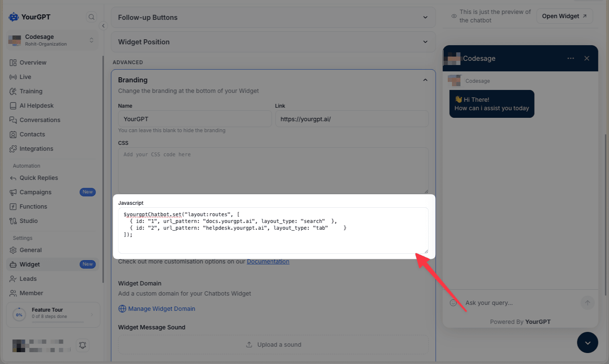Click the scroll-down circle button
The image size is (609, 364).
pyautogui.click(x=587, y=342)
